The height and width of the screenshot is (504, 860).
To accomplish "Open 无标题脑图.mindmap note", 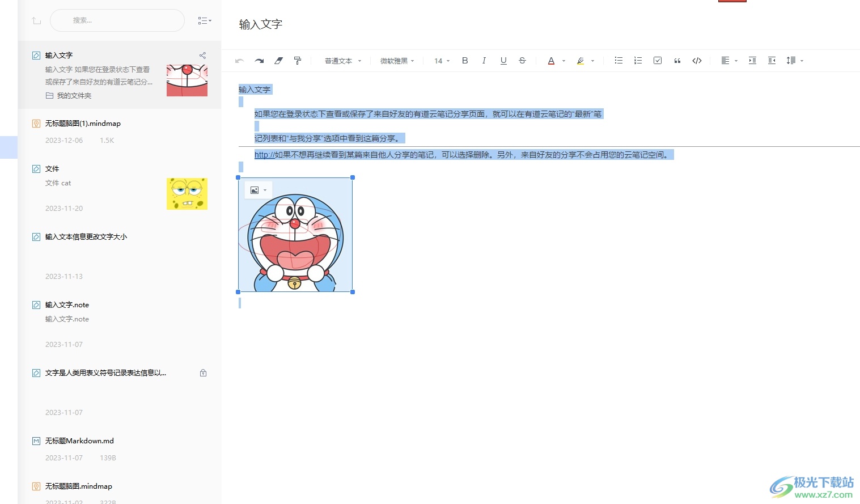I will click(x=120, y=488).
